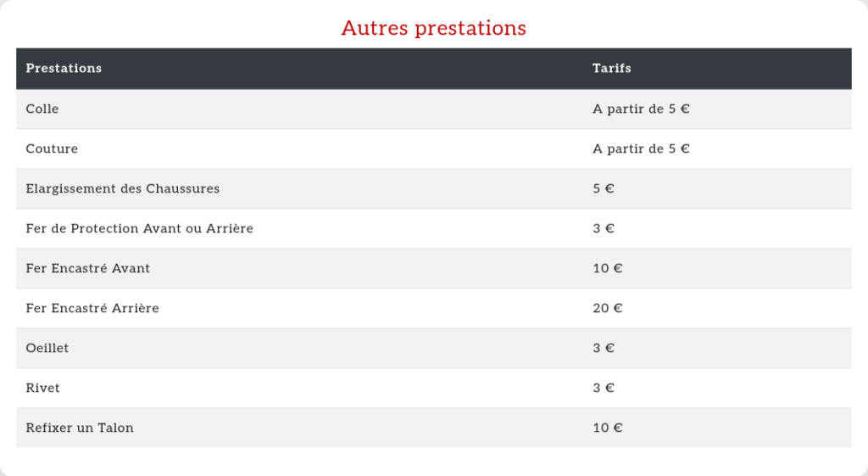Click the Couture price A partir de 5 €
This screenshot has width=868, height=476.
pyautogui.click(x=641, y=148)
